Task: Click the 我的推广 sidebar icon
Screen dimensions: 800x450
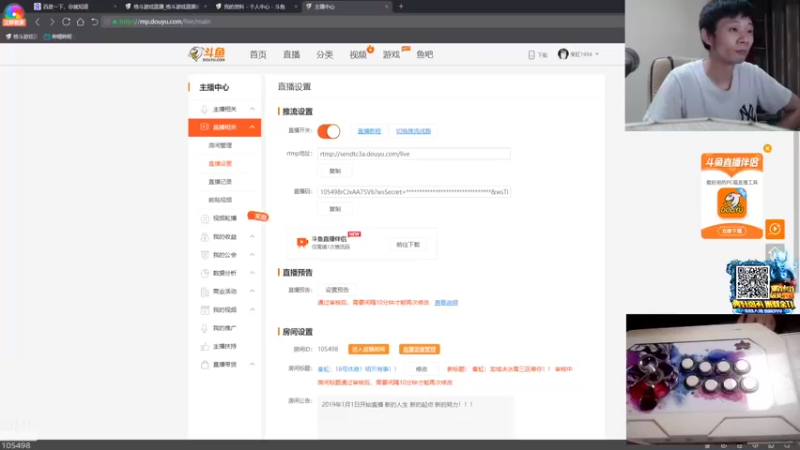Action: click(205, 328)
